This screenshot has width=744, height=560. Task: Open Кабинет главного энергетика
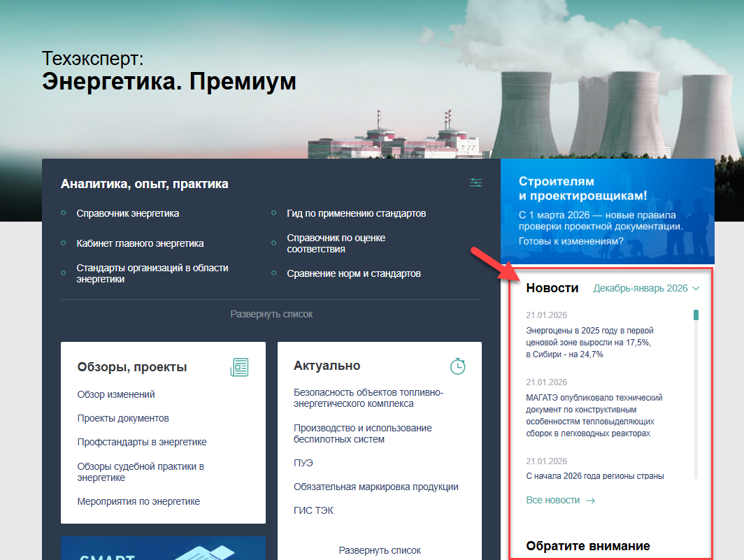[x=140, y=243]
